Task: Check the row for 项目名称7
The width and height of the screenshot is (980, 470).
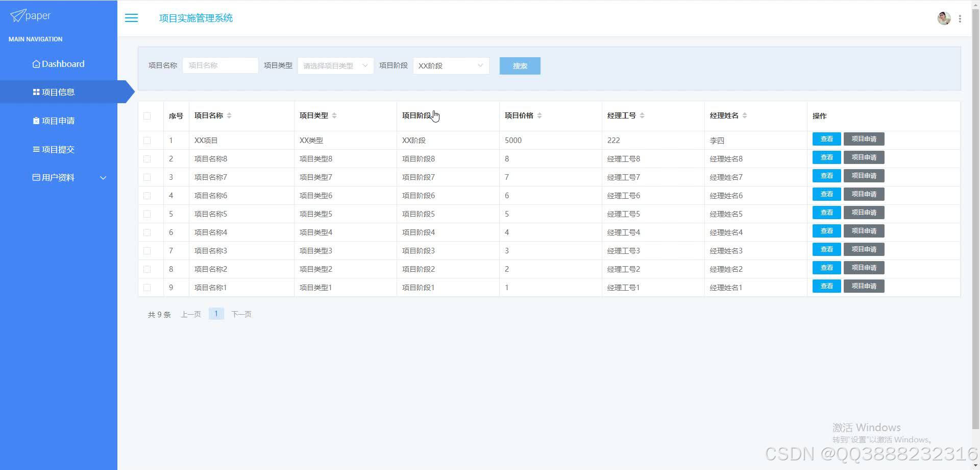Action: point(147,177)
